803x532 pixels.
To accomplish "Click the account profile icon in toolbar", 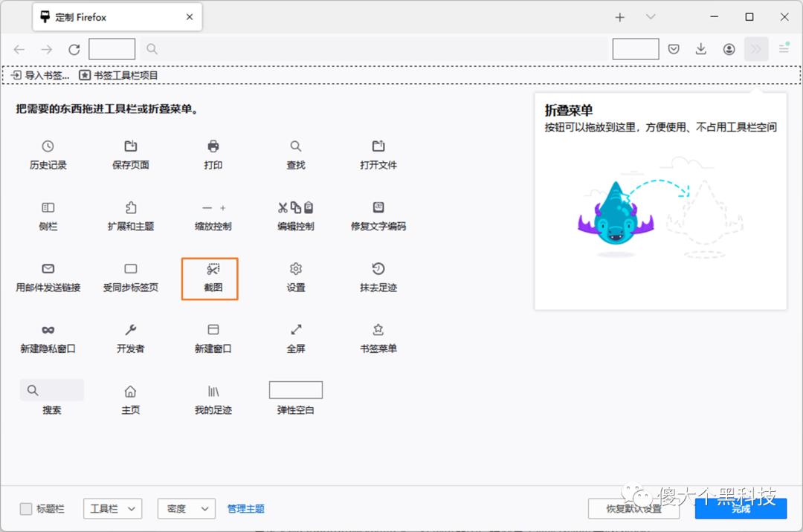I will coord(729,48).
